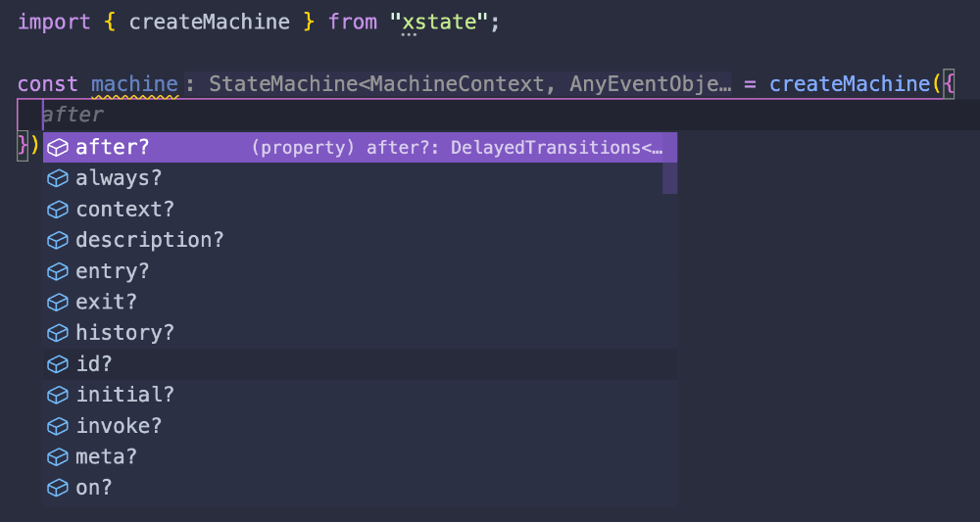This screenshot has height=522, width=980.
Task: Click the createMachine name in the import
Action: click(209, 22)
